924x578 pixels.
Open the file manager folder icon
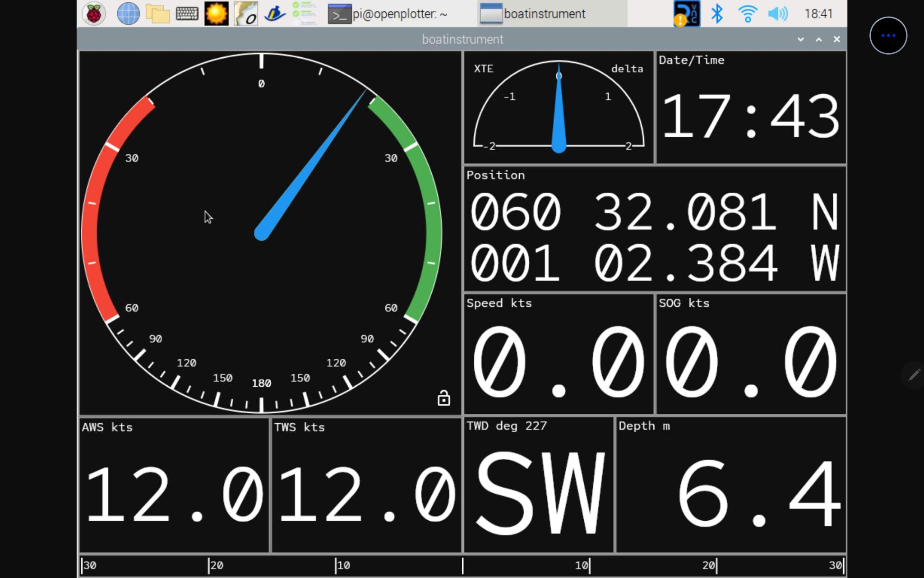(157, 14)
